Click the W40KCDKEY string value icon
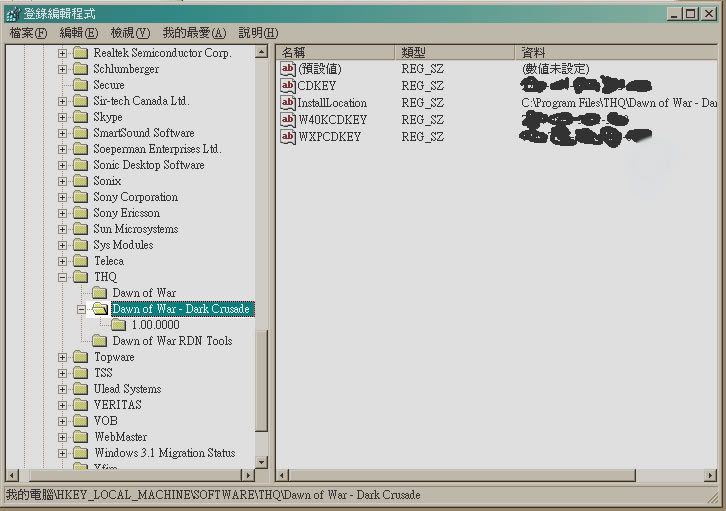Viewport: 726px width, 511px height. (x=288, y=120)
